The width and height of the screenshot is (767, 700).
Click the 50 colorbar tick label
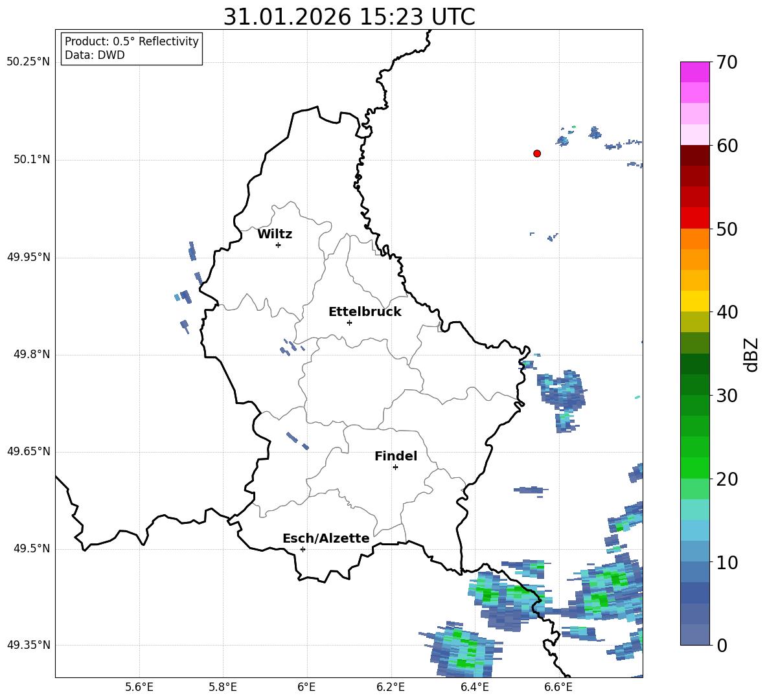click(727, 229)
